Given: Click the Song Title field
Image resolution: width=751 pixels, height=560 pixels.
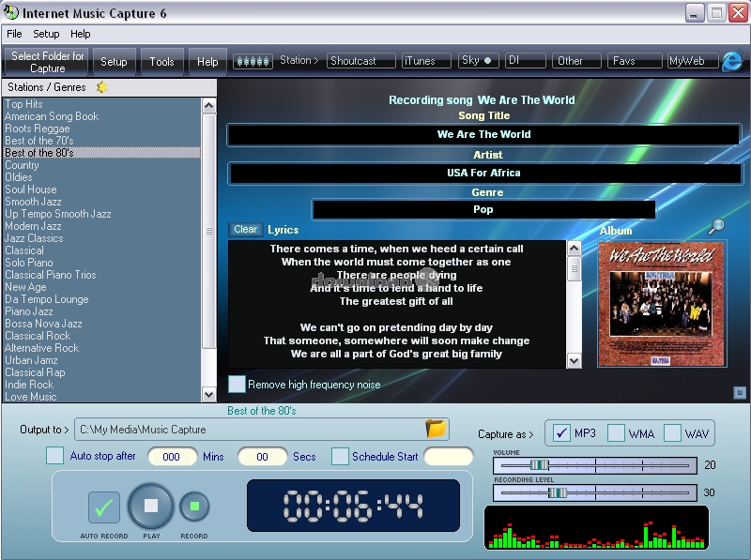Looking at the screenshot, I should pyautogui.click(x=483, y=134).
